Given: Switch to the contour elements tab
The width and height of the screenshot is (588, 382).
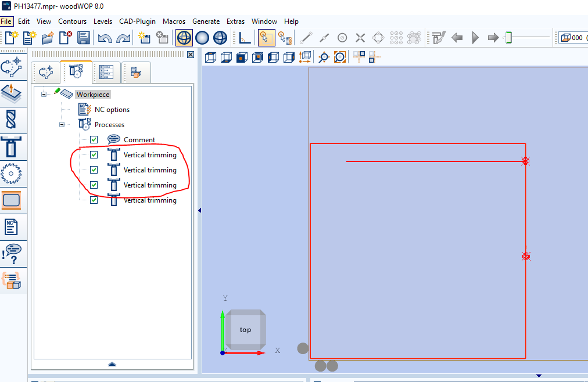Looking at the screenshot, I should 46,72.
